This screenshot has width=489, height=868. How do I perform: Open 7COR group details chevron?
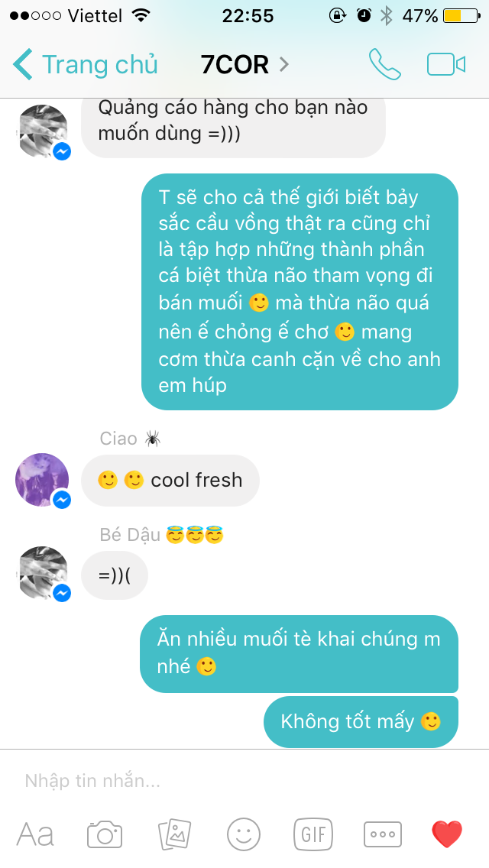[284, 65]
